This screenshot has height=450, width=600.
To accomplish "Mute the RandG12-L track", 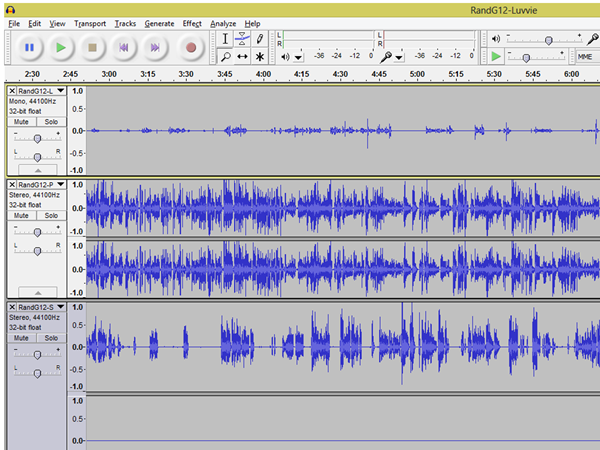I will coord(21,122).
